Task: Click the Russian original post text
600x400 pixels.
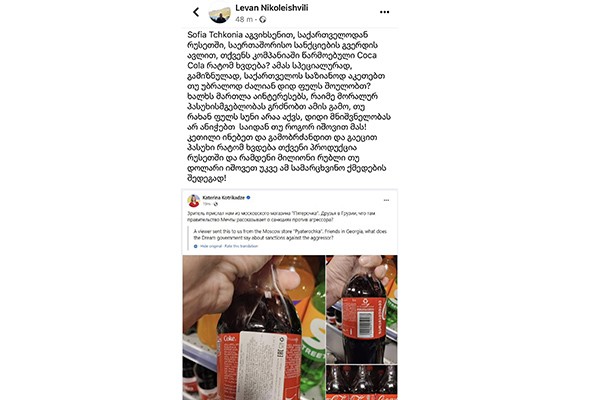Action: click(x=281, y=217)
